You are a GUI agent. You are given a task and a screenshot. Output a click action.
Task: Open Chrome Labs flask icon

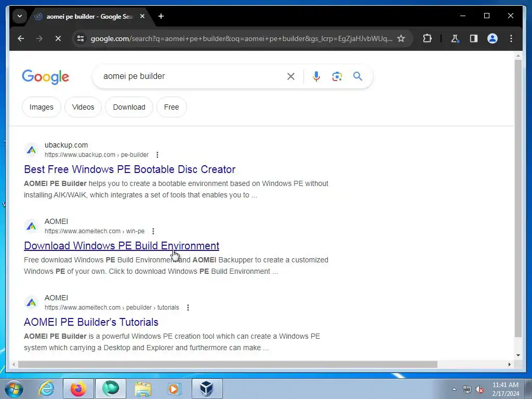(455, 38)
